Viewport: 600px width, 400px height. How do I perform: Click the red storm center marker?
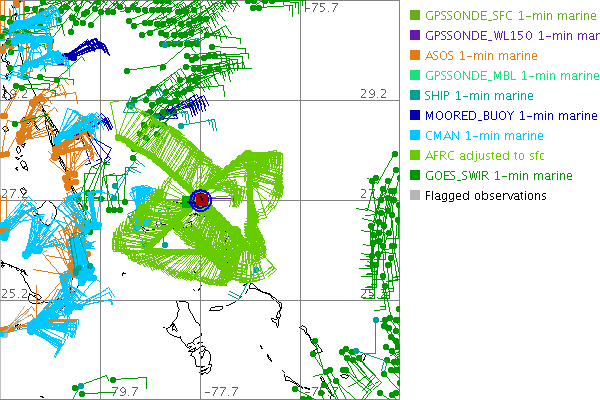(200, 200)
